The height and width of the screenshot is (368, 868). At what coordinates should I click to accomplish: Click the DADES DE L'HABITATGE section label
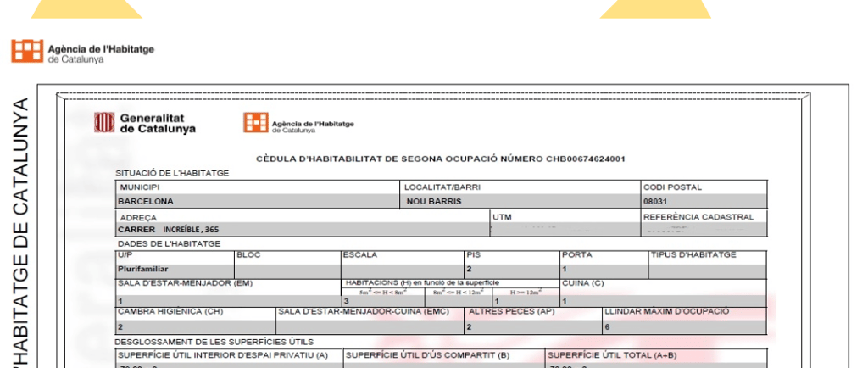(x=169, y=243)
